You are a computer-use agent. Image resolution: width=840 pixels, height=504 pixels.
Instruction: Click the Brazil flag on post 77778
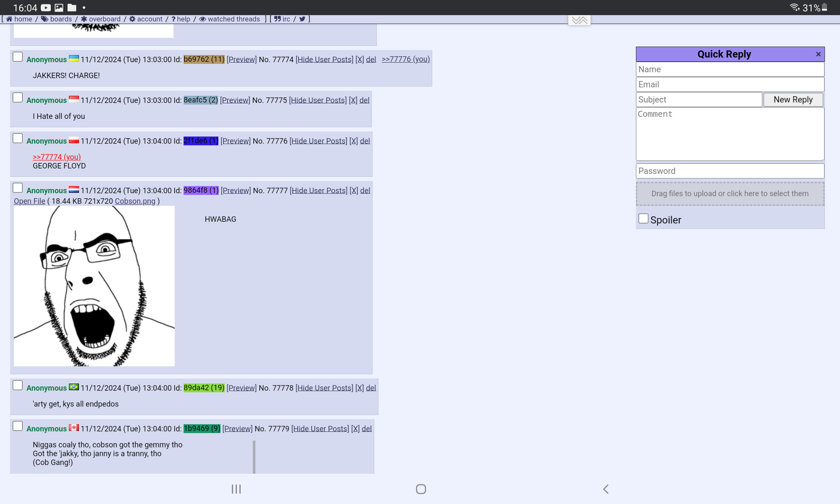74,387
